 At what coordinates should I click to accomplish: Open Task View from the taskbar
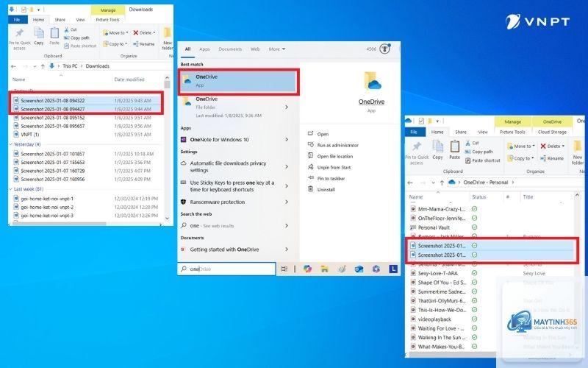pos(284,269)
